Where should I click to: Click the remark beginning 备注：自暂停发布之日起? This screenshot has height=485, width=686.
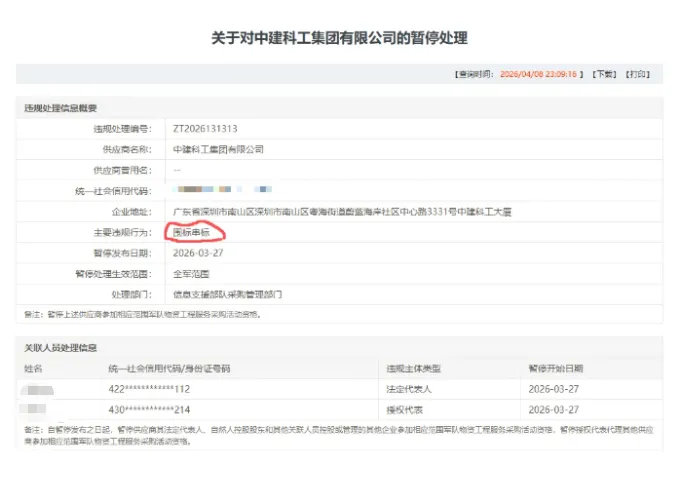tap(339, 436)
